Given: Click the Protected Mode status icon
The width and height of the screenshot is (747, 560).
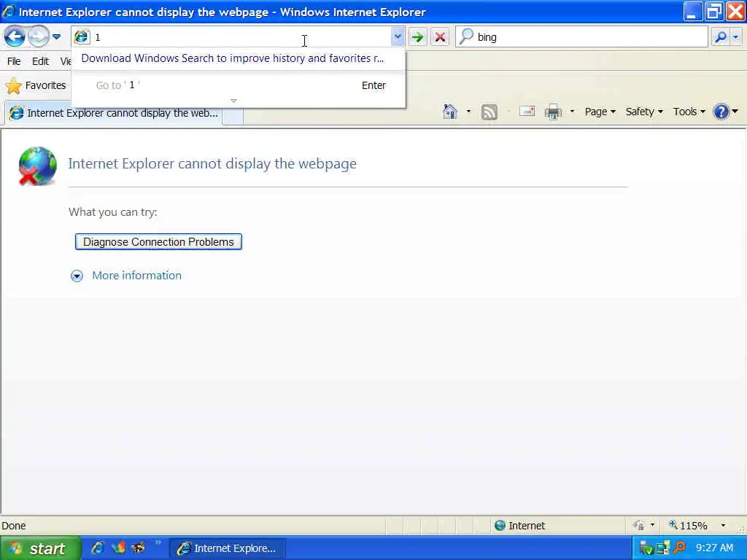Looking at the screenshot, I should point(638,525).
